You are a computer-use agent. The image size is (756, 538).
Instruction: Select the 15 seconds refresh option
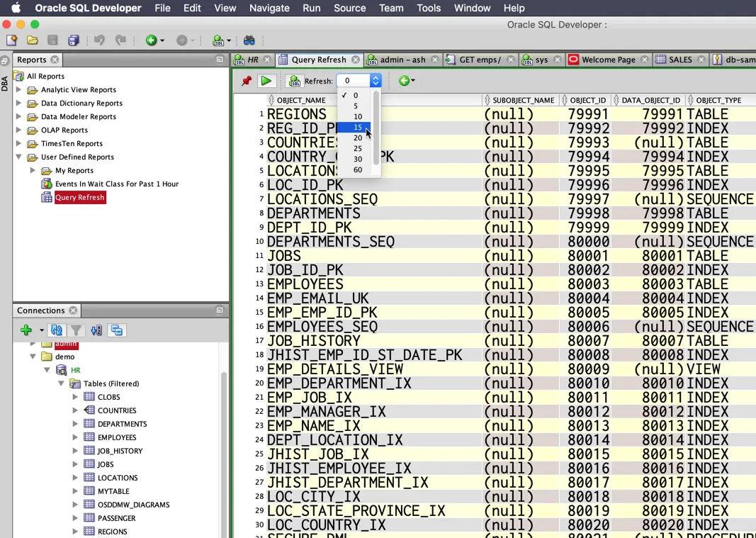coord(358,128)
